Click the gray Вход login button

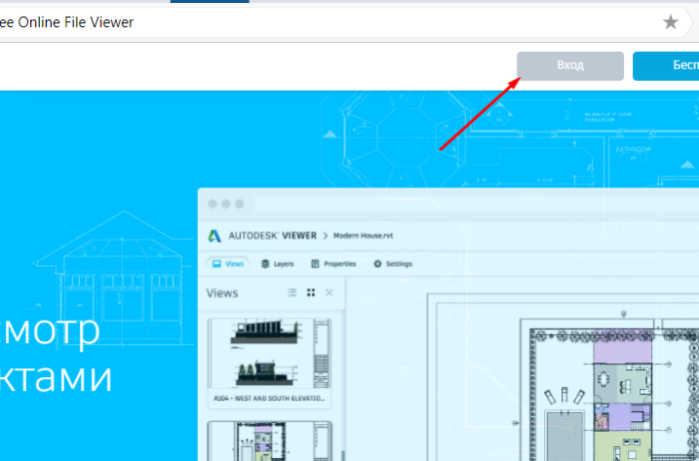(570, 66)
